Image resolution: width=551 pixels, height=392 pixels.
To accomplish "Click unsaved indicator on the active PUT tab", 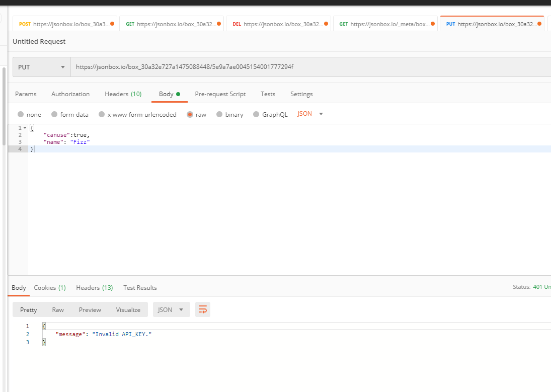I will coord(540,23).
